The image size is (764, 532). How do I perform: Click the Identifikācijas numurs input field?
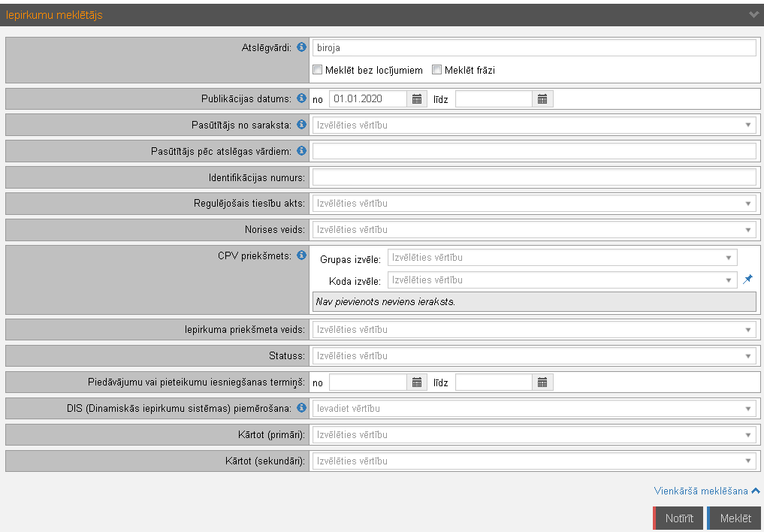tap(533, 177)
